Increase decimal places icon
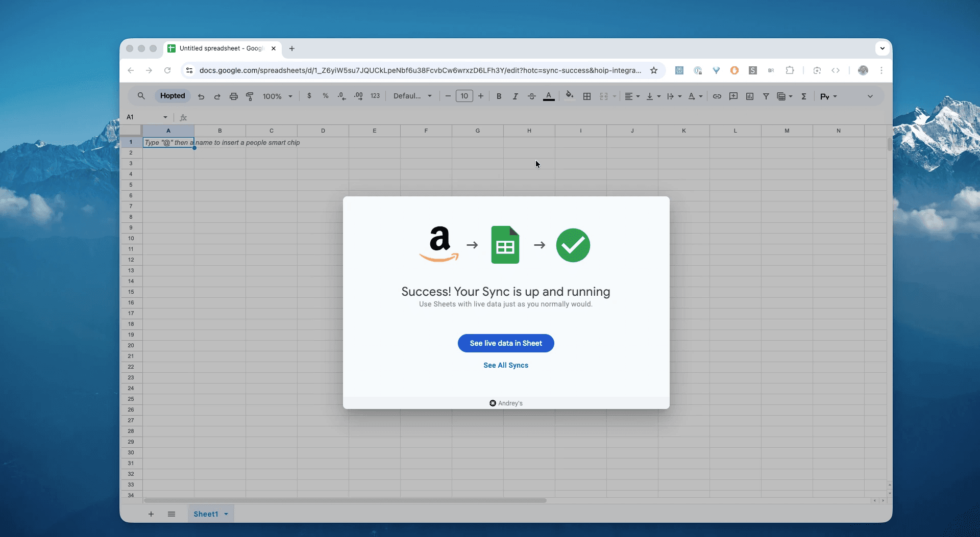This screenshot has width=980, height=537. (x=358, y=96)
